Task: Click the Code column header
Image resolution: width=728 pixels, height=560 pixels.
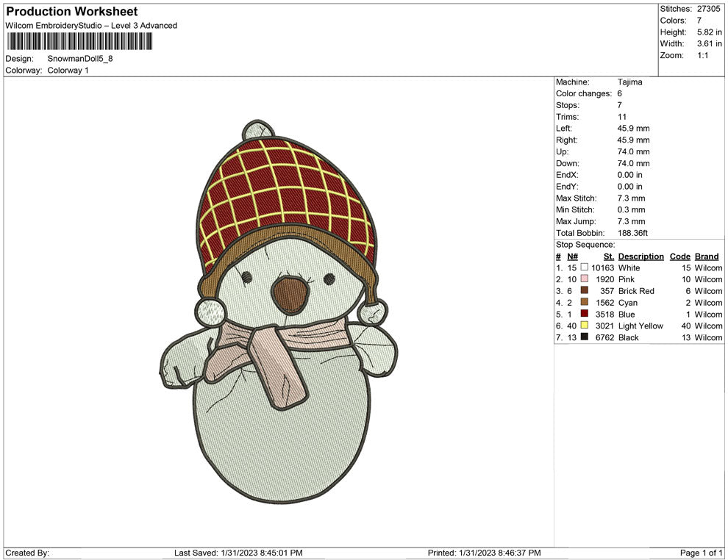Action: [x=679, y=256]
